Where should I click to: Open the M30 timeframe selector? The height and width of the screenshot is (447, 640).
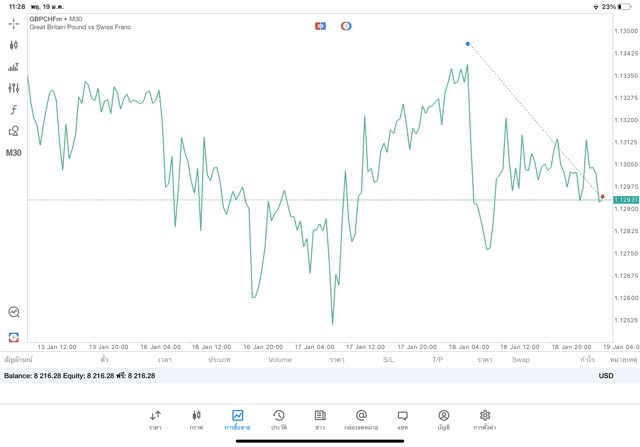point(13,153)
